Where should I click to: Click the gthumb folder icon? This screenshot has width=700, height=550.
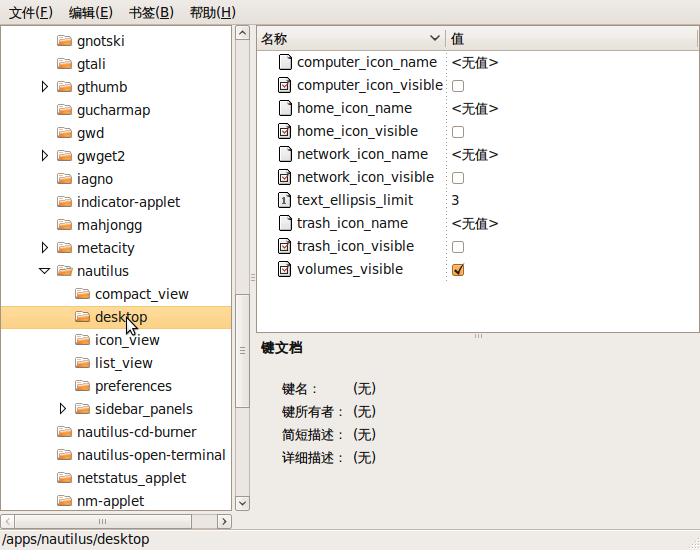click(x=65, y=87)
